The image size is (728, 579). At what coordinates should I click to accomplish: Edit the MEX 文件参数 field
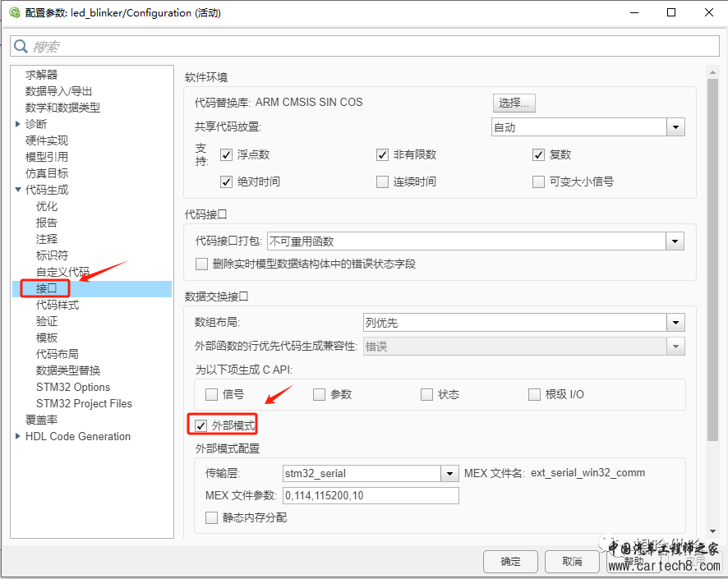click(371, 495)
